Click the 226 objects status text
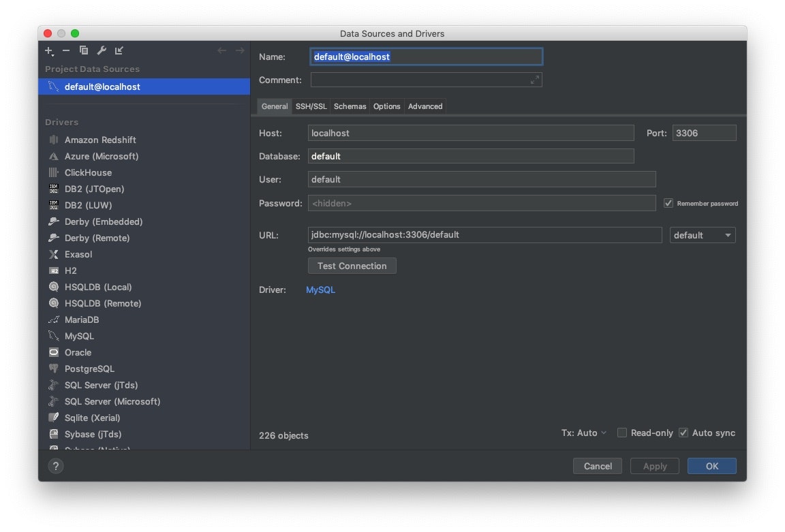The height and width of the screenshot is (532, 785). tap(283, 435)
